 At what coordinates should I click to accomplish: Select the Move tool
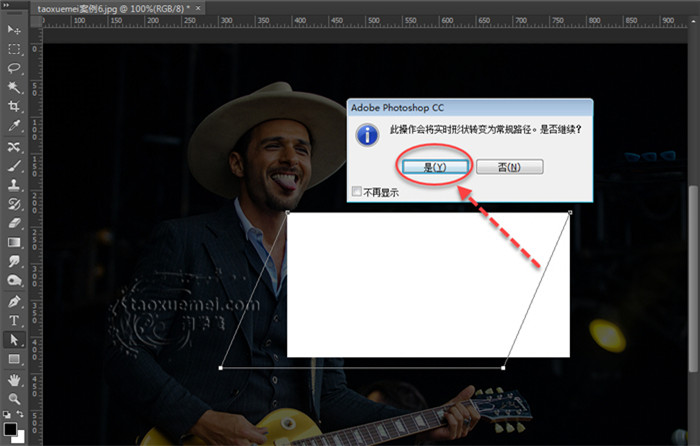tap(14, 30)
